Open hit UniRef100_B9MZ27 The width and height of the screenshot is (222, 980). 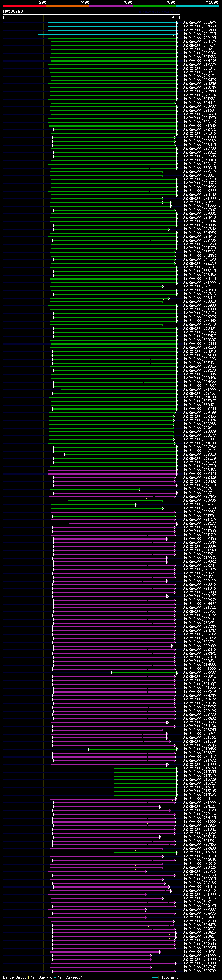(199, 806)
